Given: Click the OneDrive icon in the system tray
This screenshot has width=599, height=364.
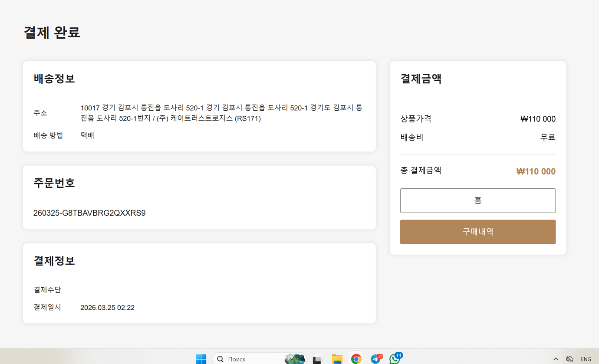Looking at the screenshot, I should 569,358.
